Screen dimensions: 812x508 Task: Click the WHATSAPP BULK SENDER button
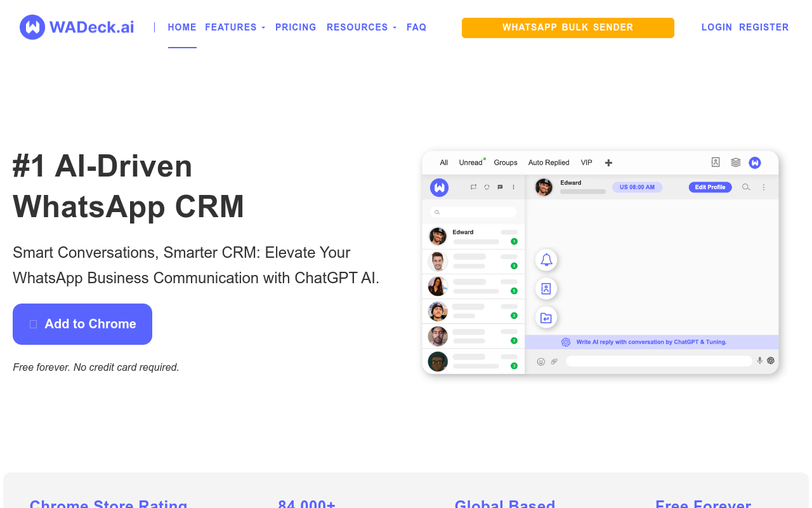(x=568, y=28)
